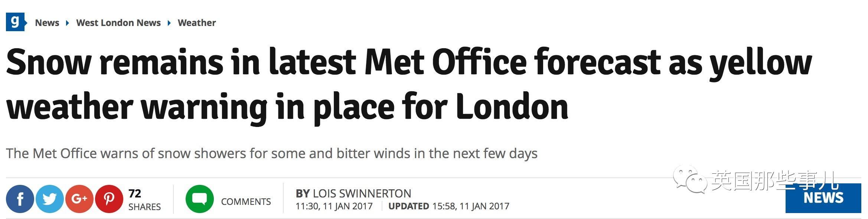Click the arrow after the News breadcrumb
The image size is (868, 219).
(68, 23)
